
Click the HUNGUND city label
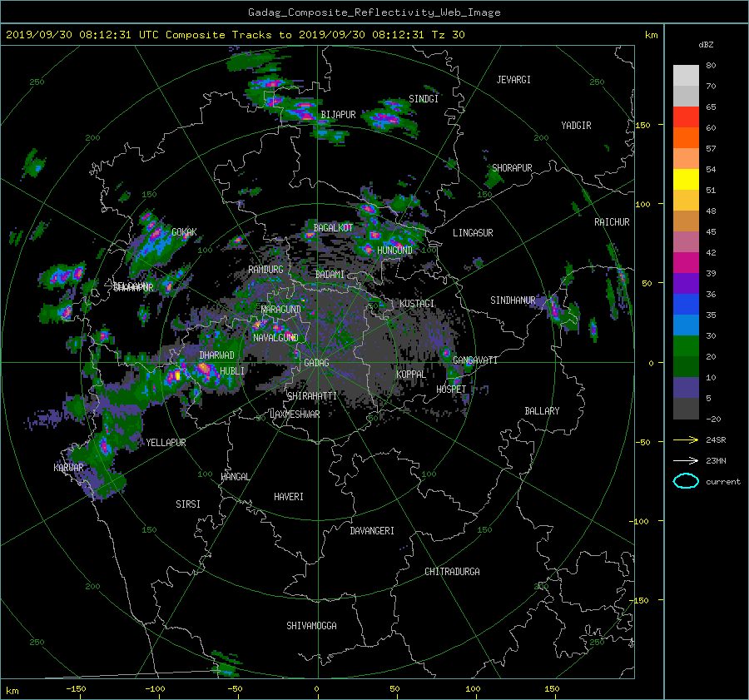[394, 251]
